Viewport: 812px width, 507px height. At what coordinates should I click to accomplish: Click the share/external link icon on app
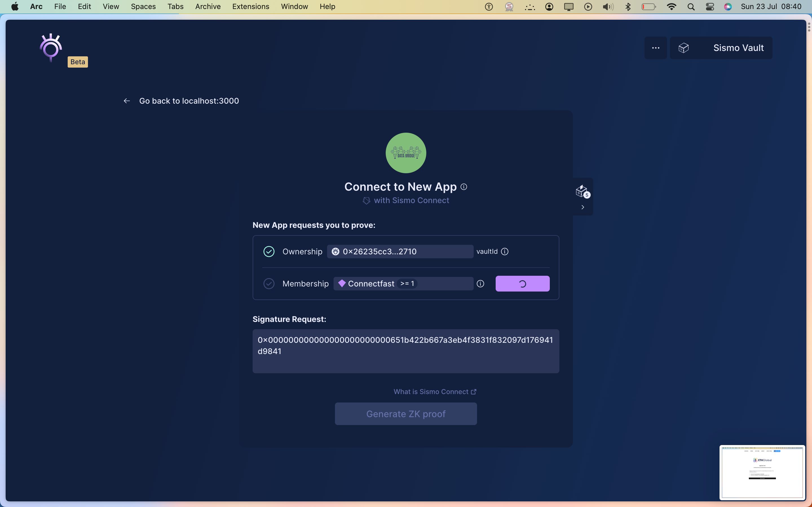(473, 391)
